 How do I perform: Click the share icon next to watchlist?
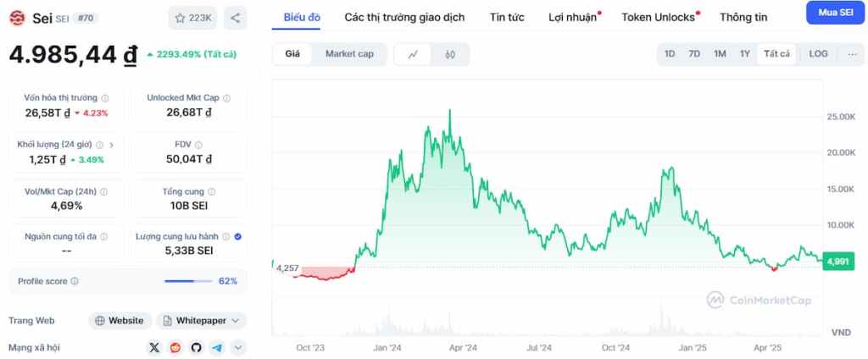click(236, 18)
